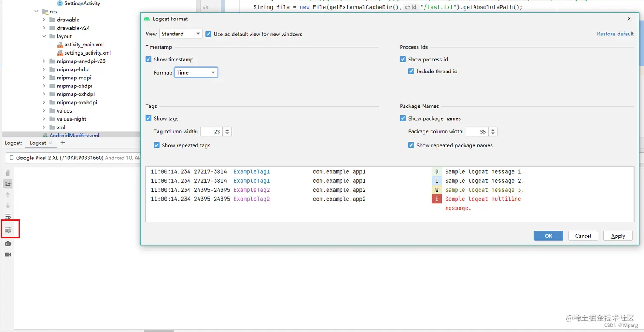Click Apply in Logcat Format
This screenshot has height=332, width=644.
pyautogui.click(x=618, y=236)
